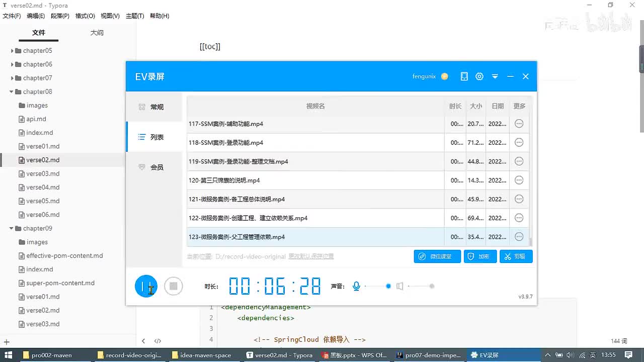Switch to 黑板.pptx WPS taskbar item
The height and width of the screenshot is (362, 644).
click(354, 355)
